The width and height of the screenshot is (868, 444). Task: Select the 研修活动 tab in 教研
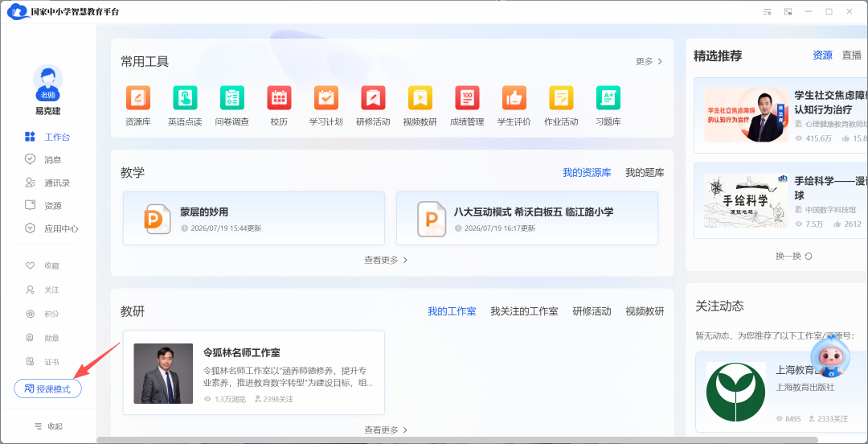pyautogui.click(x=592, y=311)
